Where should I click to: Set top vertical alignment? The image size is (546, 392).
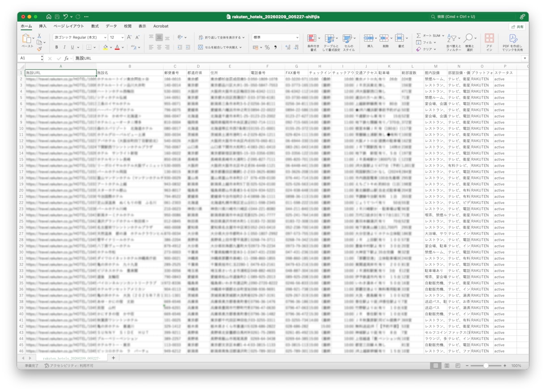[151, 38]
